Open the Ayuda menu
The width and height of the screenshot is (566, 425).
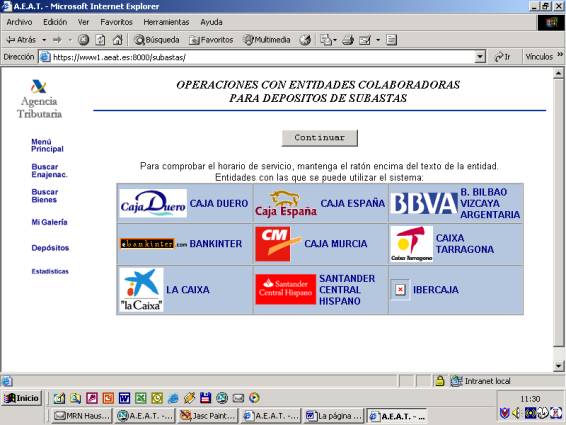click(211, 22)
